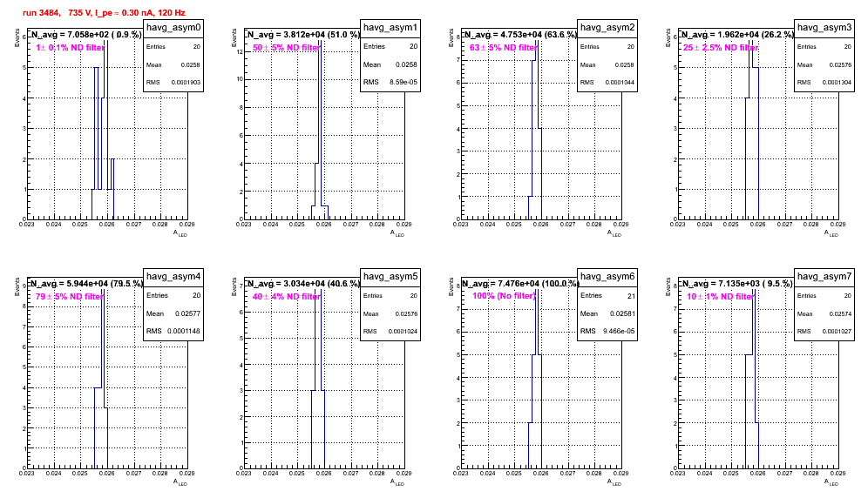Click RMS value 9.466e-05 in havg_asym6 box
This screenshot has width=868, height=498.
pos(619,332)
